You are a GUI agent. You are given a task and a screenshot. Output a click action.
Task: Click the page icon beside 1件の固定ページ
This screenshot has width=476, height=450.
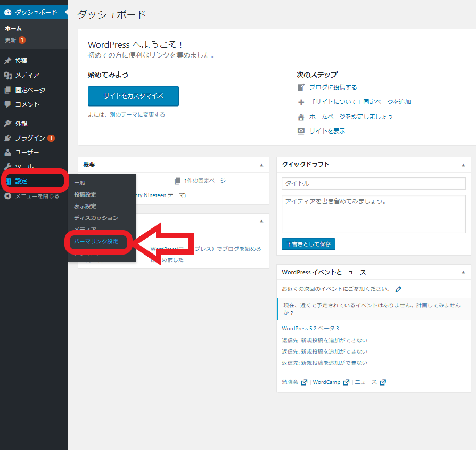178,181
